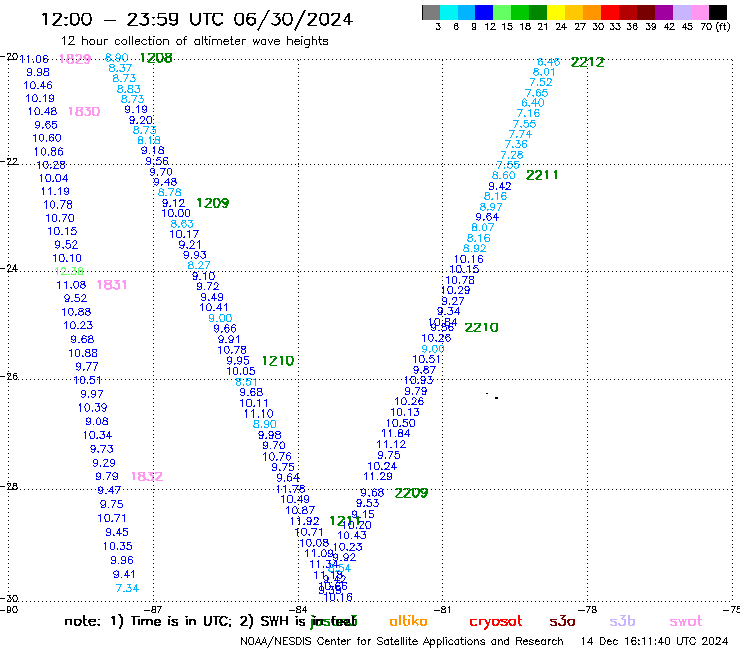Click the wave height value 11.78

point(290,489)
